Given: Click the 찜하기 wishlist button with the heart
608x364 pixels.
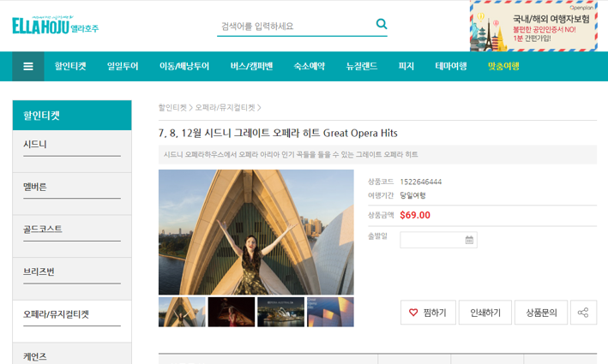Looking at the screenshot, I should (x=428, y=313).
